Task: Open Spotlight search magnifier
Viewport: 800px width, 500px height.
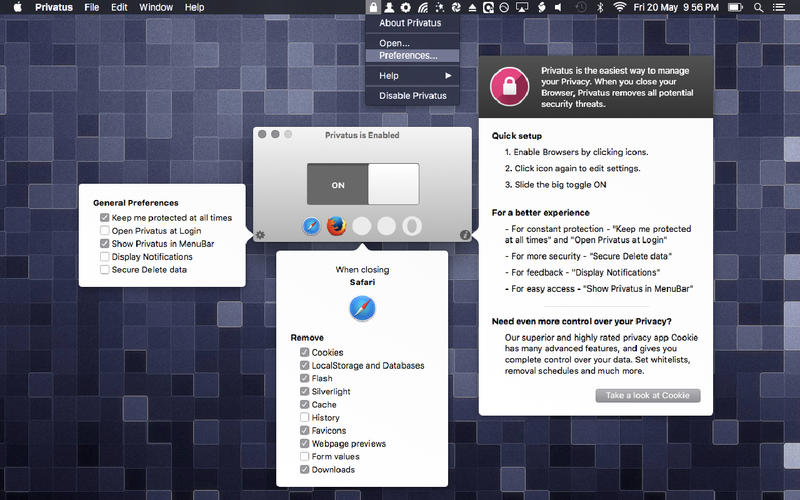Action: pos(759,7)
